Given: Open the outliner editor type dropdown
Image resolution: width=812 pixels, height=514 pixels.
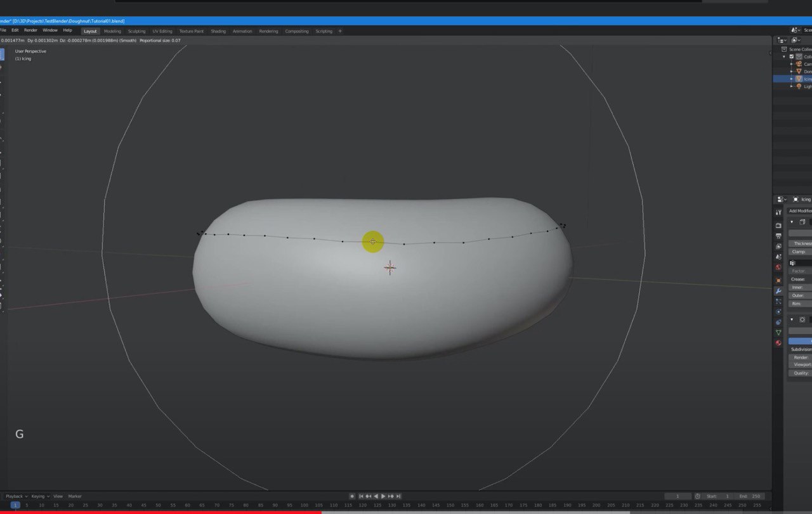Looking at the screenshot, I should [x=782, y=40].
